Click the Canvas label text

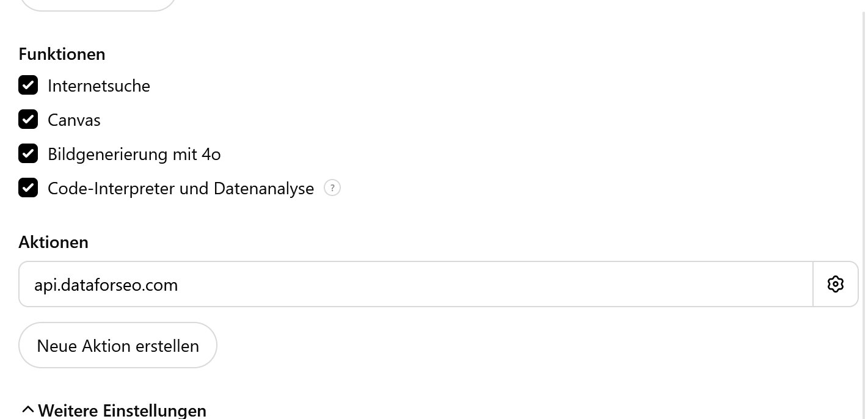[74, 120]
